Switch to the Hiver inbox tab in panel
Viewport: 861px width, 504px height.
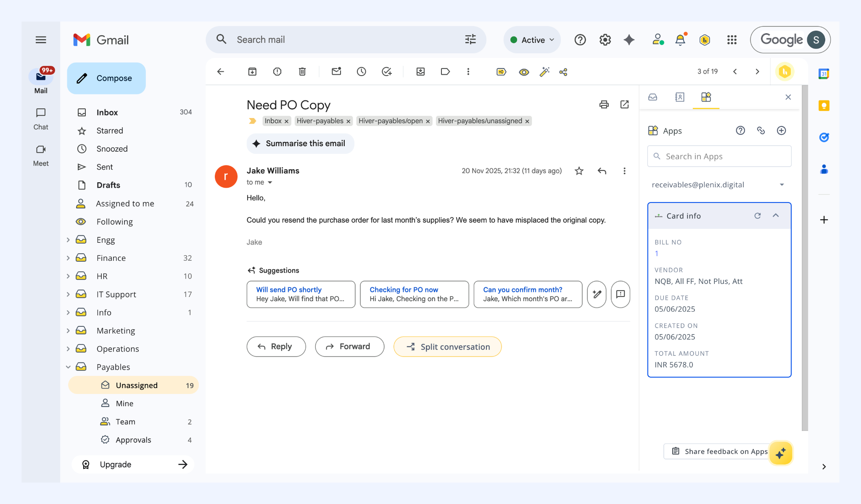click(x=653, y=97)
